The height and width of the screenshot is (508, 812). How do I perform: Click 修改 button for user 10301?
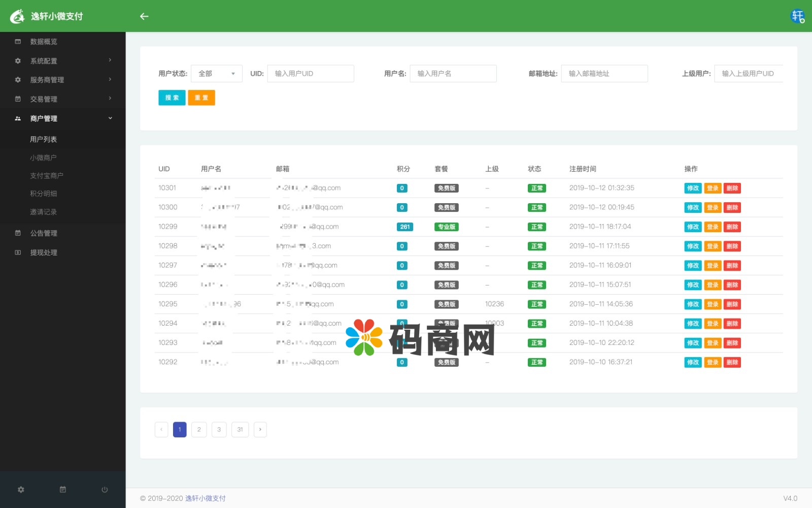point(693,188)
